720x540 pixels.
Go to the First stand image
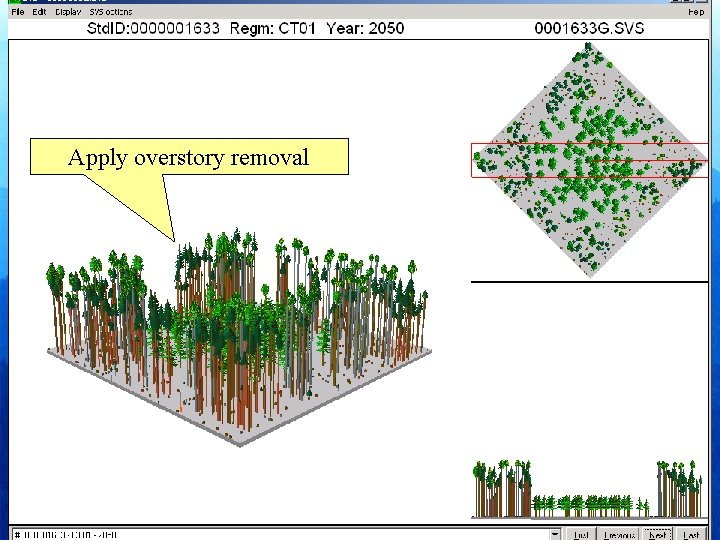[x=581, y=534]
